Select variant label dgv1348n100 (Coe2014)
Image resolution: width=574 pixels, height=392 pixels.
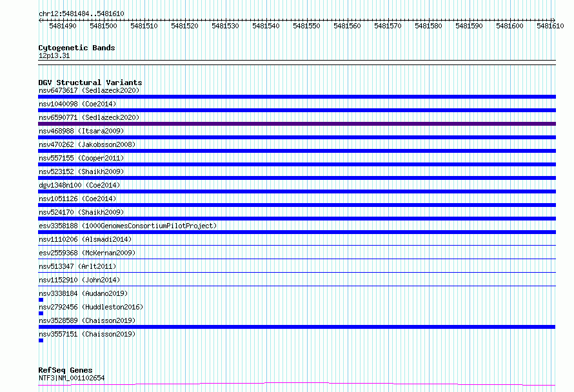[x=79, y=185]
